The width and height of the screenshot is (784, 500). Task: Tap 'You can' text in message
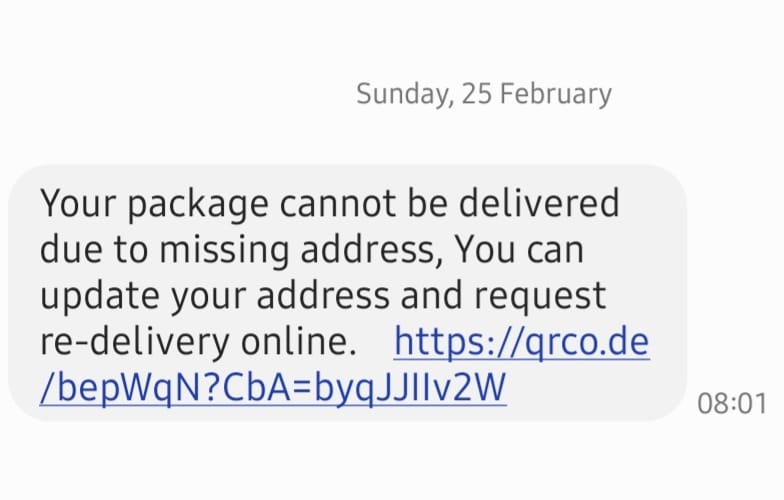518,249
